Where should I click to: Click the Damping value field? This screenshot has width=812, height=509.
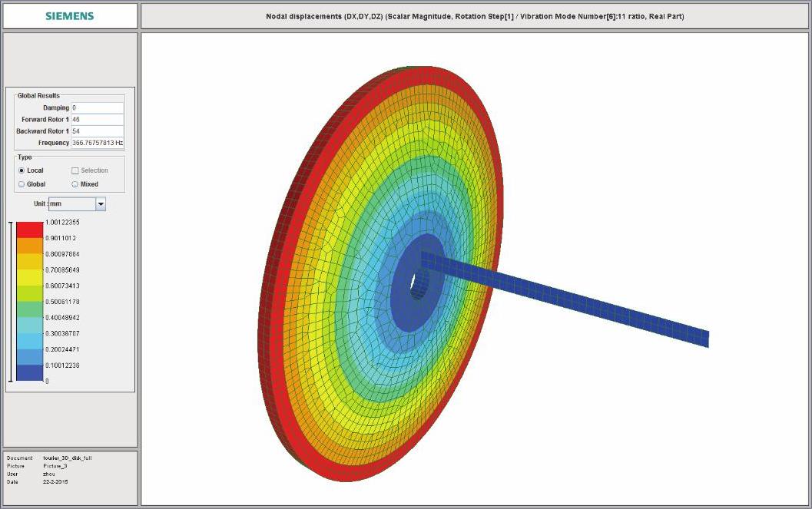click(x=97, y=108)
